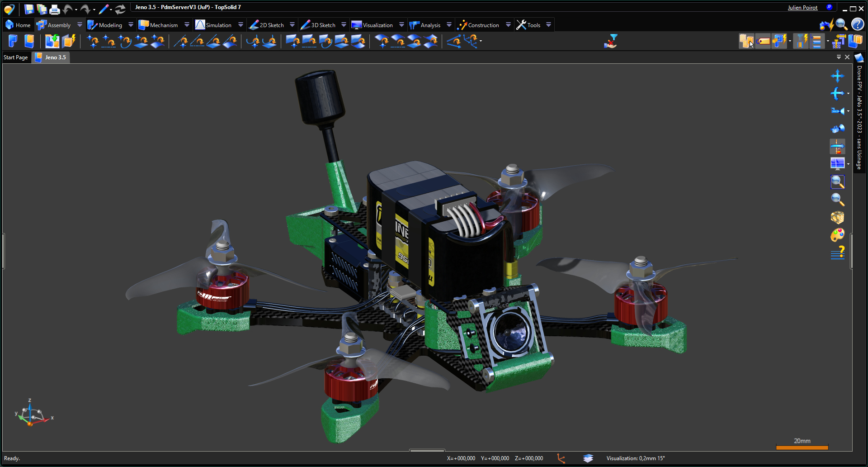Screen dimensions: 868x467
Task: Click the plain zoom magnifier icon in sidebar
Action: (x=837, y=200)
